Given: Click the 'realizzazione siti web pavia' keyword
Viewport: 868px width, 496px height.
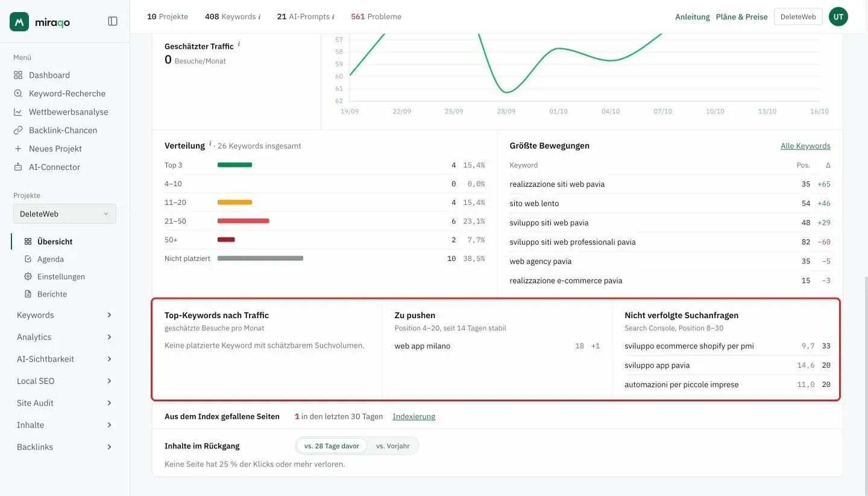Looking at the screenshot, I should 557,184.
